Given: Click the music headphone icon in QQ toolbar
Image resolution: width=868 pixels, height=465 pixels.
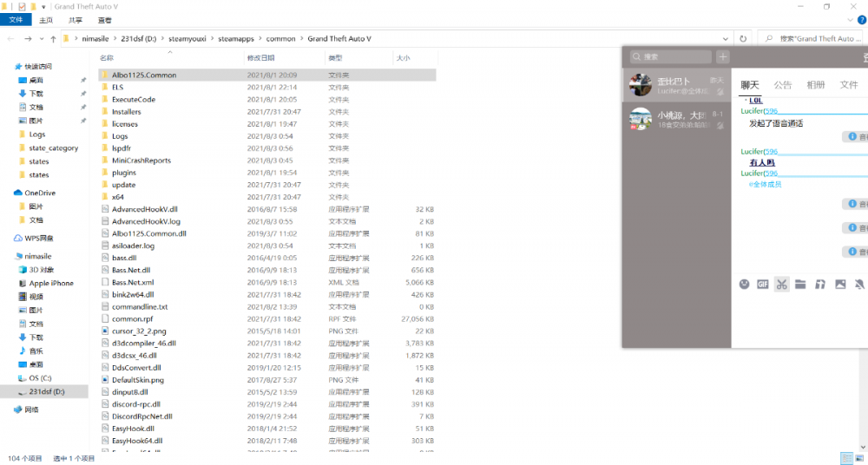Looking at the screenshot, I should [820, 284].
